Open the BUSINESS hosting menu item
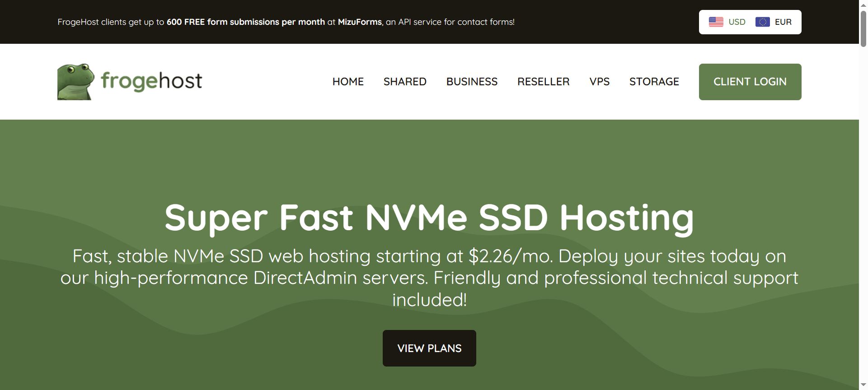The height and width of the screenshot is (390, 868). [x=472, y=82]
